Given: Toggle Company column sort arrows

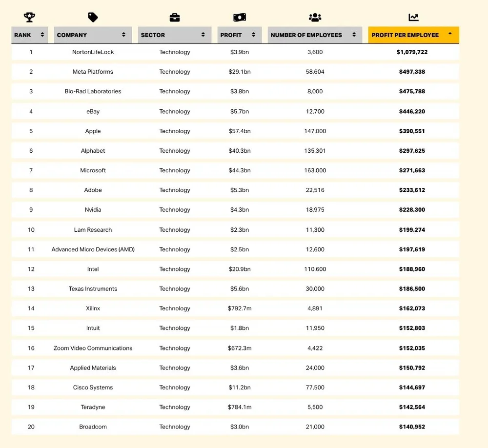Looking at the screenshot, I should (x=123, y=35).
